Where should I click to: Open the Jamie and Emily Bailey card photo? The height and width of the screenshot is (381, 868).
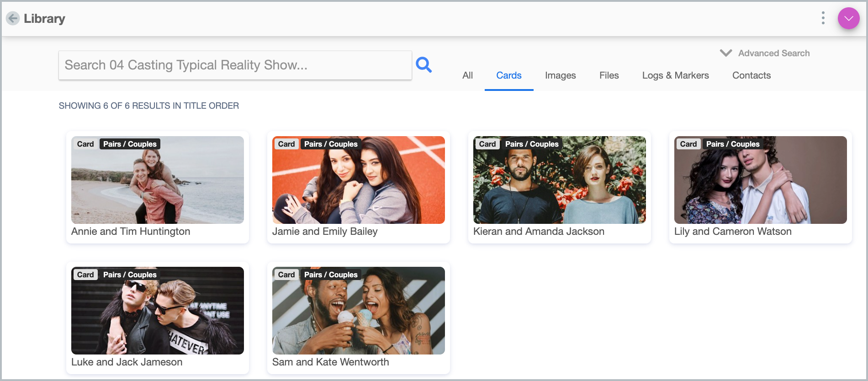[358, 183]
